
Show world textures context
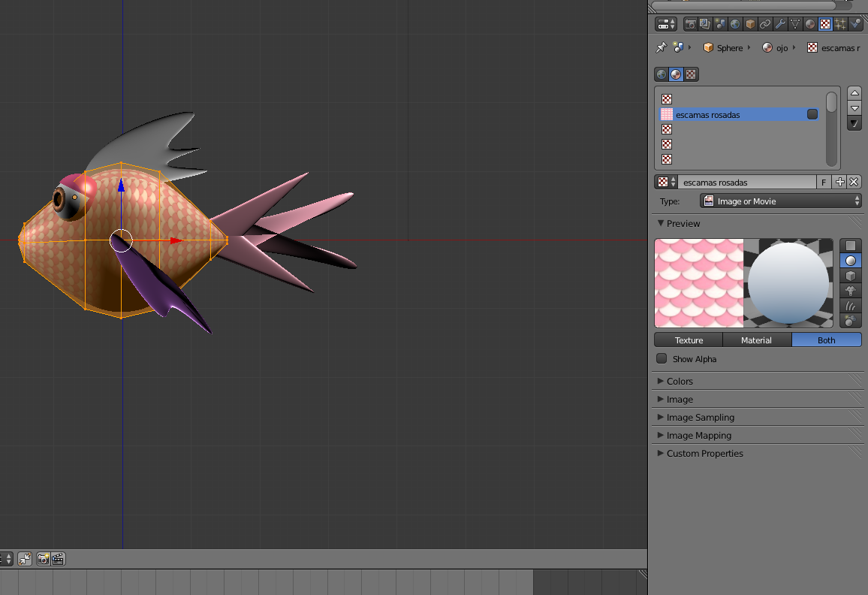click(662, 74)
